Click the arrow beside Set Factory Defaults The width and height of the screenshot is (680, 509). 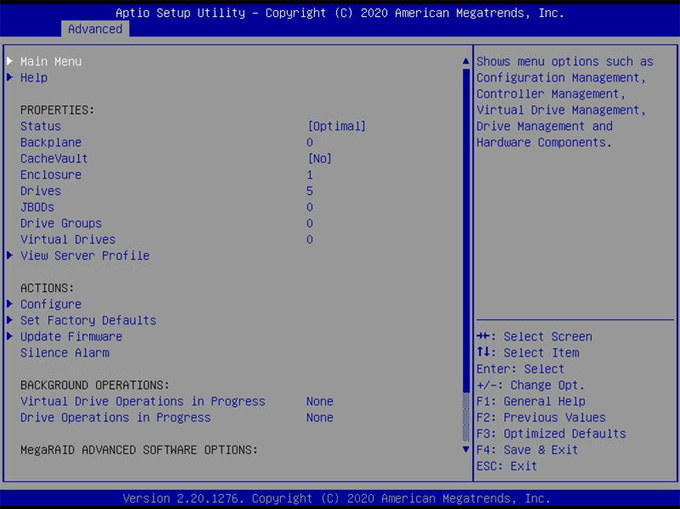point(10,321)
